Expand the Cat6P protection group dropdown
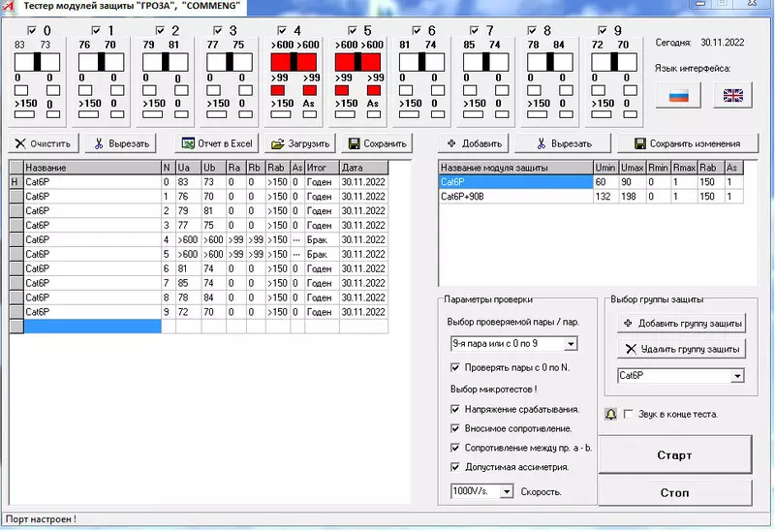Viewport: 775px width, 532px height. [737, 375]
